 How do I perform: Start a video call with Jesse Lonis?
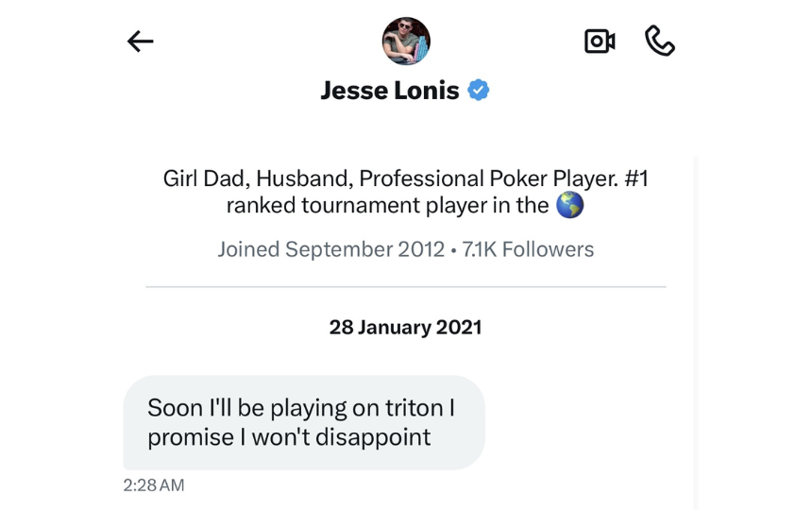coord(600,41)
